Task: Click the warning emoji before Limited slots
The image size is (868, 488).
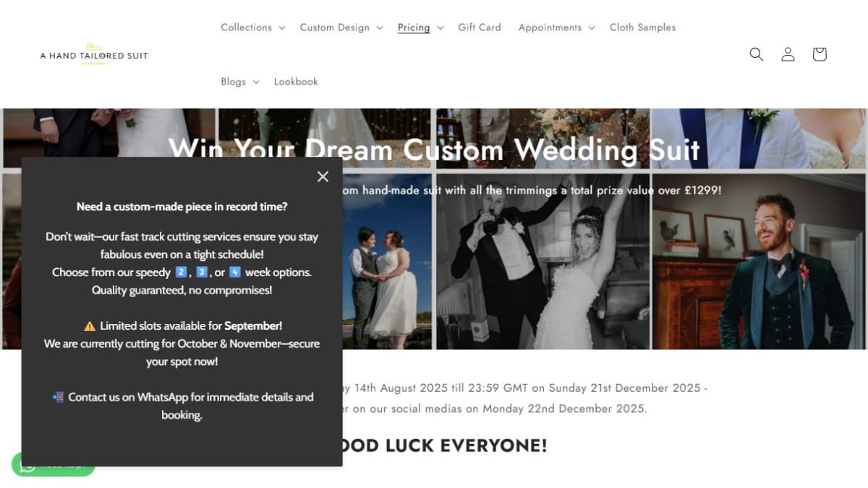Action: point(90,326)
